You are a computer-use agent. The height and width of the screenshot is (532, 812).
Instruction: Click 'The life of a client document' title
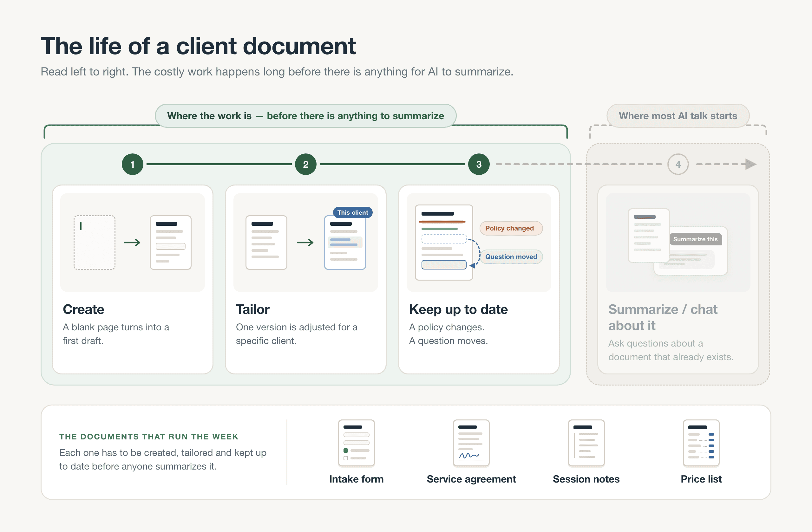(198, 46)
